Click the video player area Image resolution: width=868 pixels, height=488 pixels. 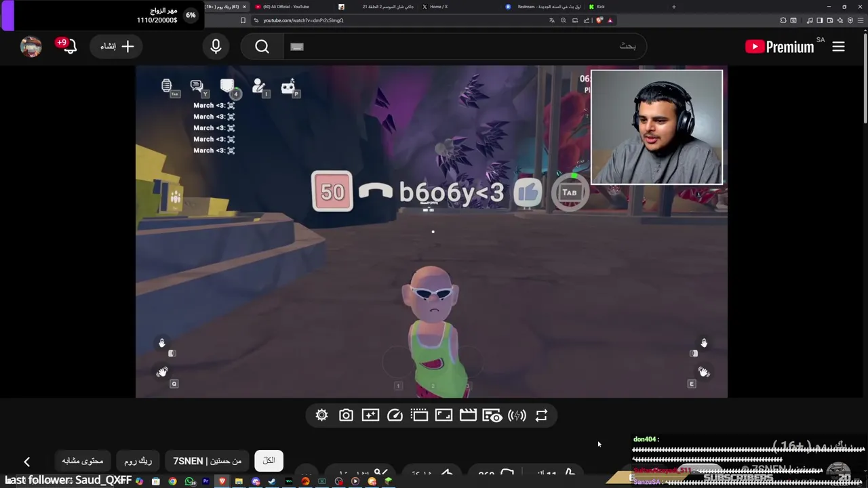coord(431,231)
